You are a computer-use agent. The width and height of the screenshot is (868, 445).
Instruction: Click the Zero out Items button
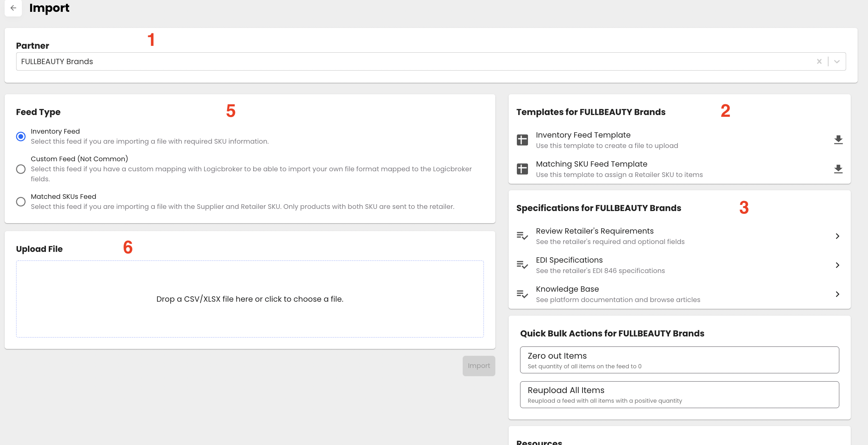point(679,360)
